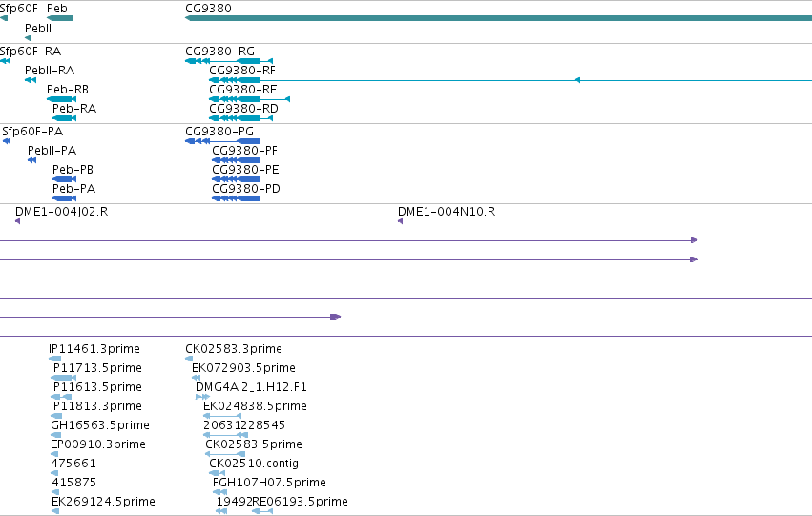Click protein Sfp60F-PA label

32,132
